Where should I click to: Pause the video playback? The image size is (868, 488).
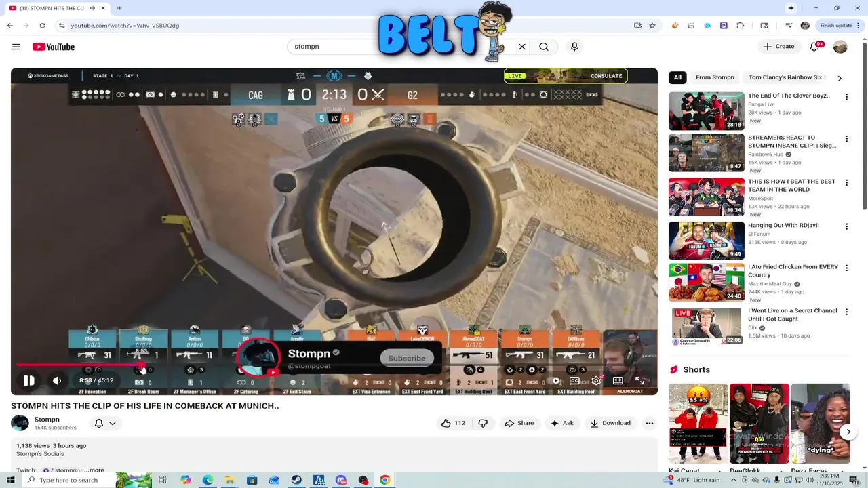[x=29, y=381]
